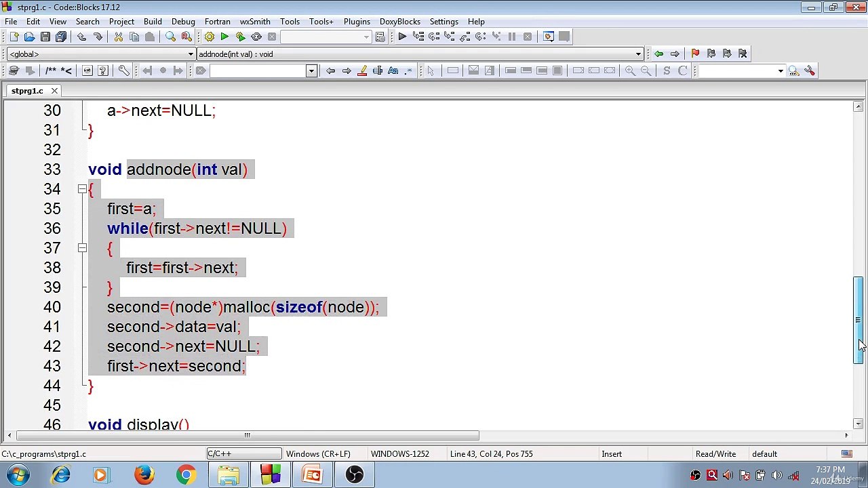
Task: Click the Save all files icon
Action: pos(60,37)
